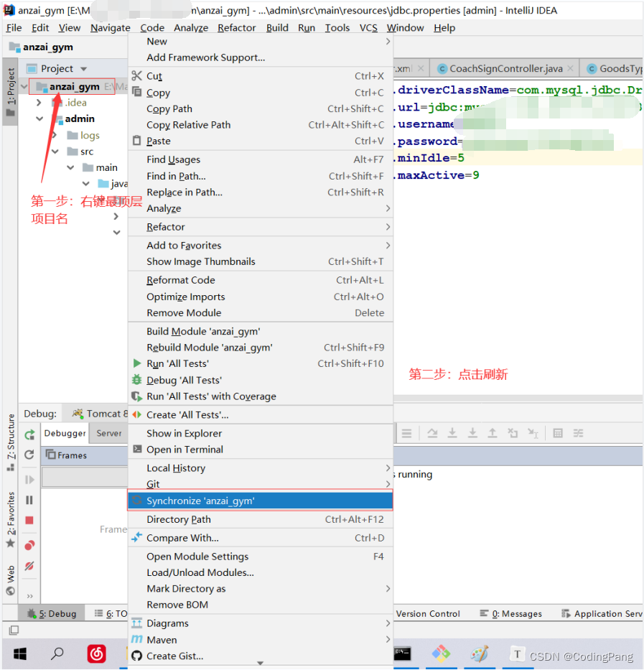
Task: Select Synchronize 'anzai_gym'
Action: pos(260,501)
